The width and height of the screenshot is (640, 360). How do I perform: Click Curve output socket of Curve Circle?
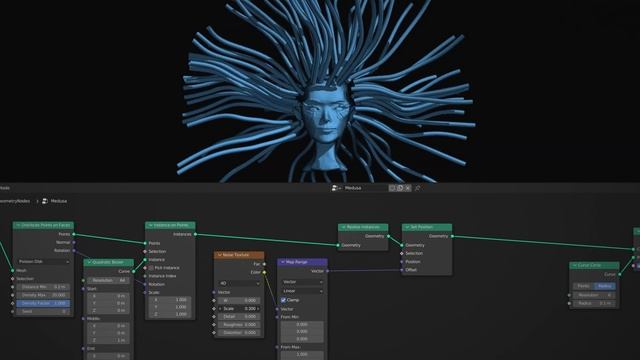coord(619,274)
